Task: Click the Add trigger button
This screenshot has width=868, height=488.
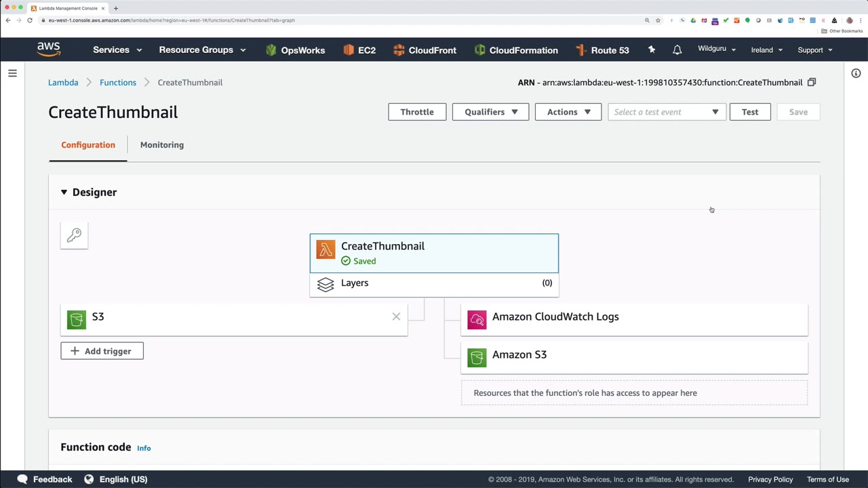Action: 102,351
